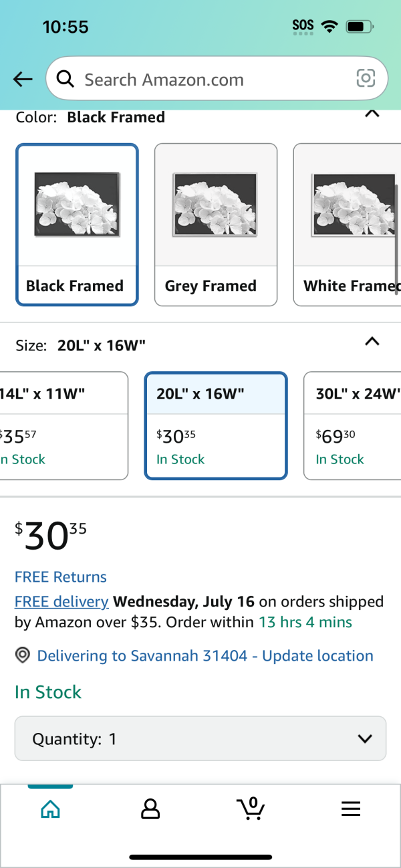Open the Quantity dropdown
Viewport: 401px width, 868px height.
coord(200,738)
